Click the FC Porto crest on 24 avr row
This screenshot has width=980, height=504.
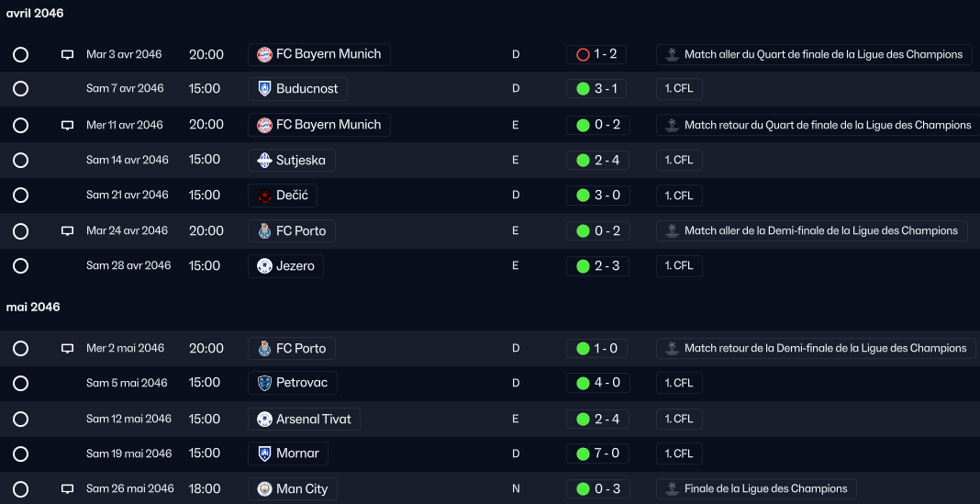[264, 230]
